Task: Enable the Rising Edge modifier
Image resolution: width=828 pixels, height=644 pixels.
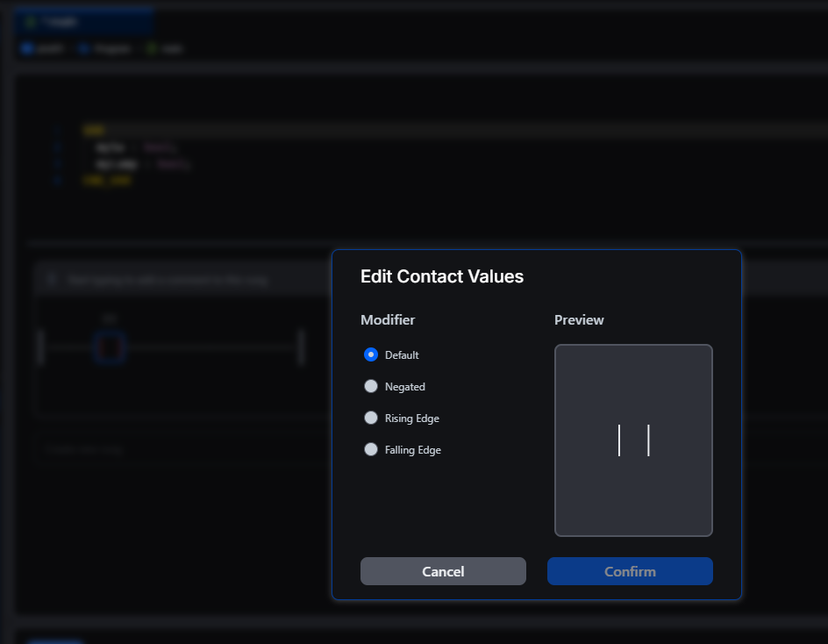Action: (371, 419)
